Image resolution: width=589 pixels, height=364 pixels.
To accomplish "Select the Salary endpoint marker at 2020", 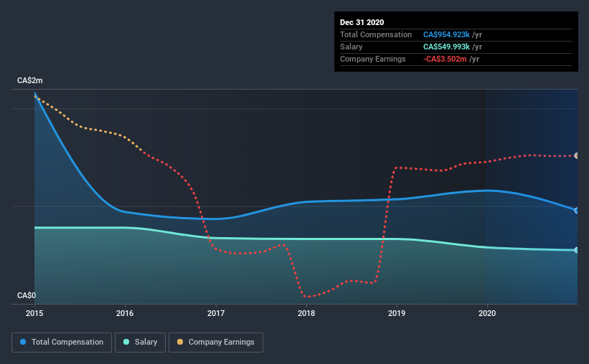I will 576,250.
